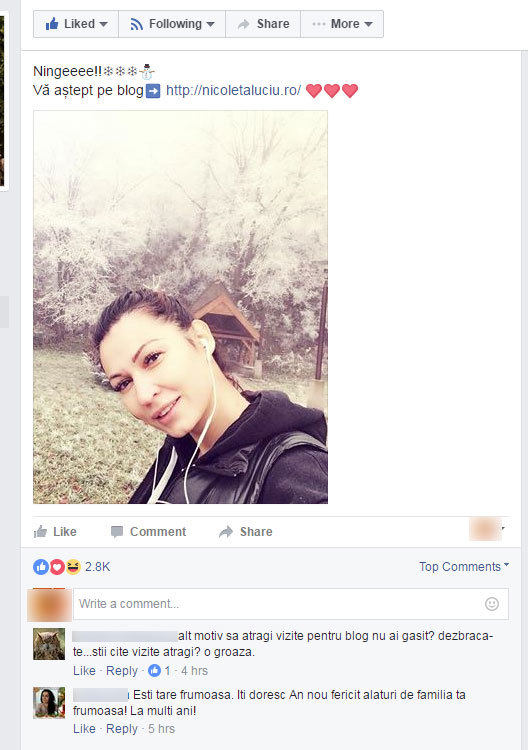Reply to the 'alt motiv' comment
This screenshot has height=750, width=528.
coord(121,671)
